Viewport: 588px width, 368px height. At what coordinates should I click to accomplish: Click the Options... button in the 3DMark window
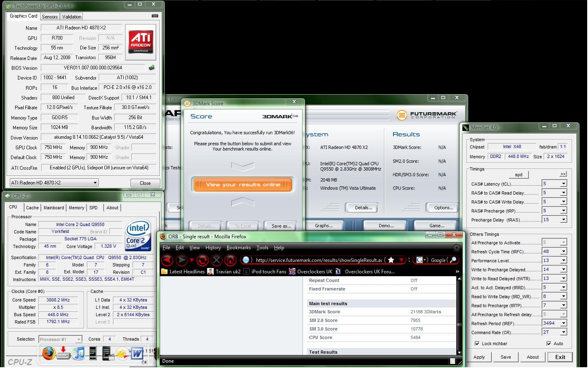coord(444,208)
